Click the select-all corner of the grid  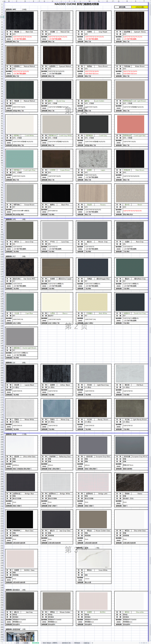point(2,1)
